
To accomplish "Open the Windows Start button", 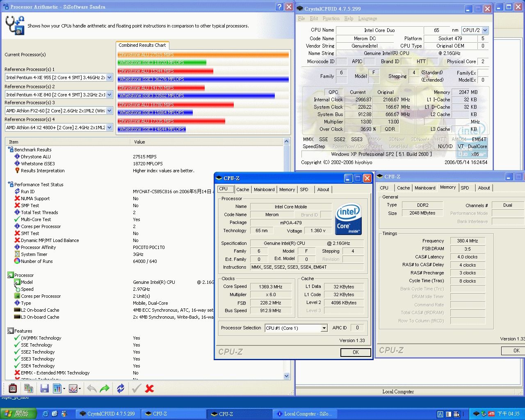I will coord(18,414).
